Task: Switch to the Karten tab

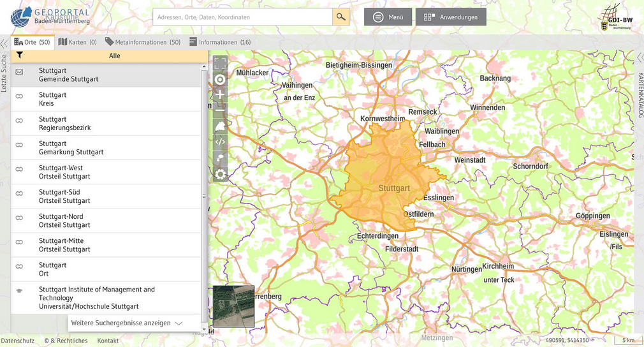Action: point(77,42)
